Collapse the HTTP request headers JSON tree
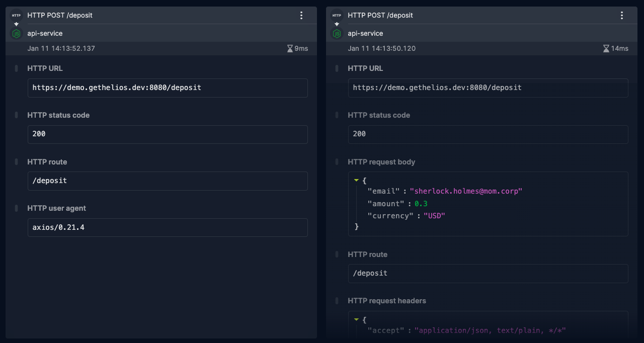Image resolution: width=644 pixels, height=343 pixels. coord(356,319)
